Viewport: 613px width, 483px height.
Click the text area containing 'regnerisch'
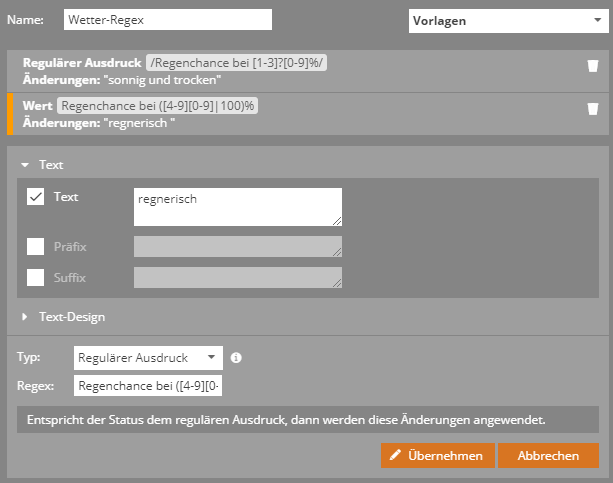coord(236,206)
